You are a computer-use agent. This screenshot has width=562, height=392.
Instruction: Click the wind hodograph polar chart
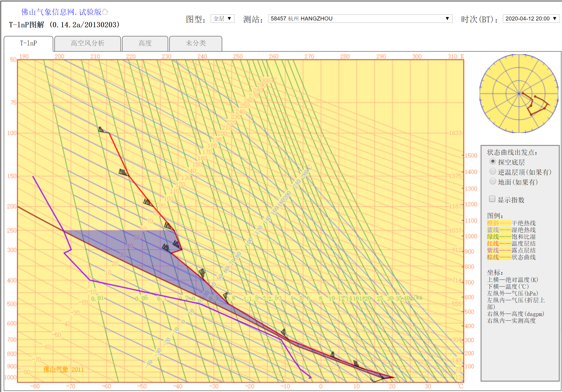coord(519,94)
